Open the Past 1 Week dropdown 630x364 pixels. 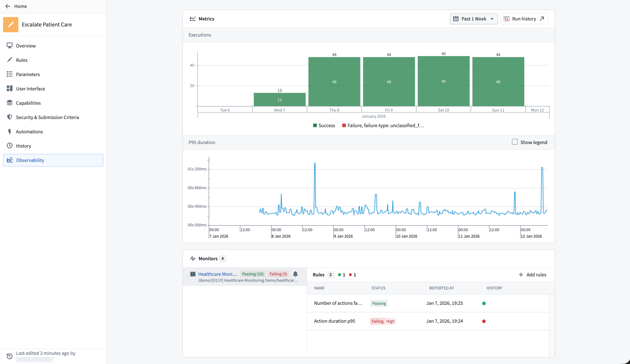pyautogui.click(x=474, y=18)
